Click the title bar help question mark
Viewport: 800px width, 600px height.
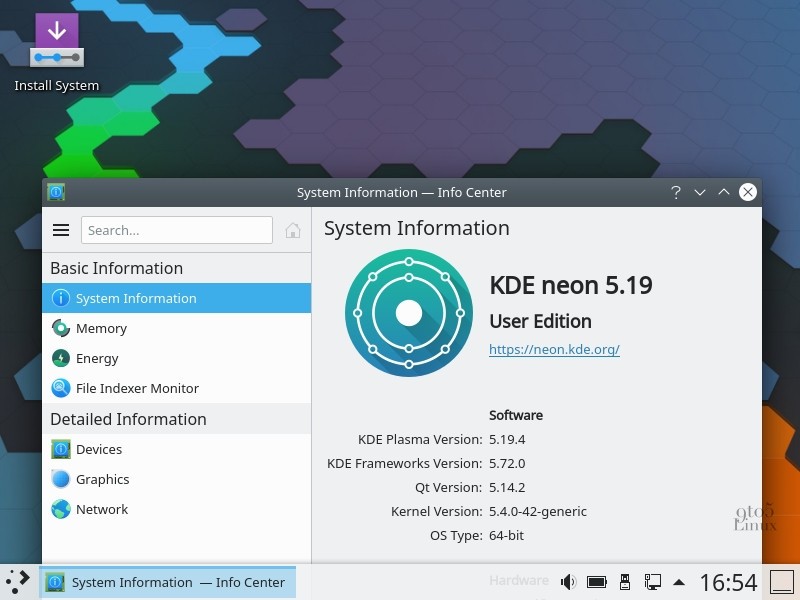click(x=676, y=192)
